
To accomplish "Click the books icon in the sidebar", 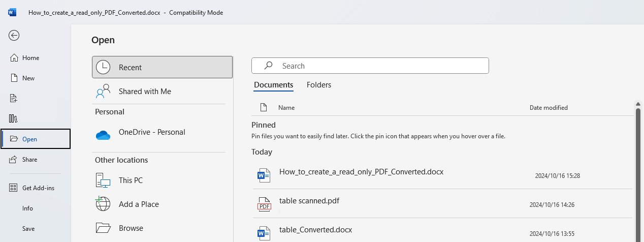I will click(14, 118).
